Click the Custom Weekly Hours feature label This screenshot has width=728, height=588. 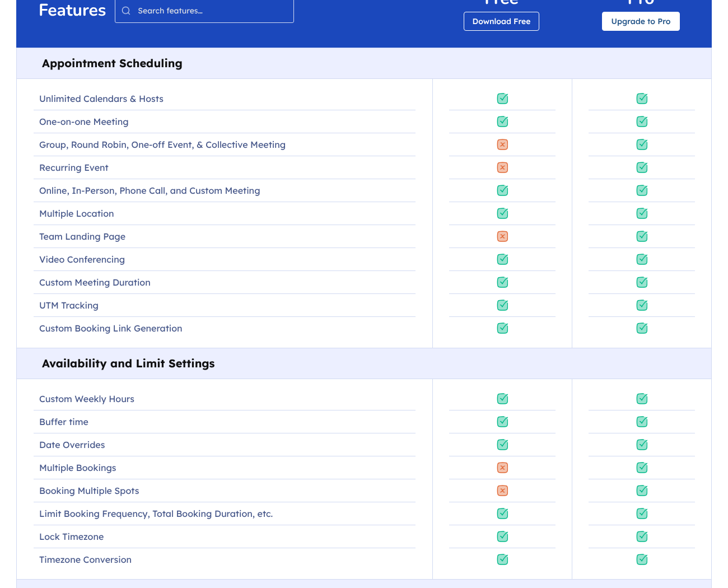click(x=87, y=399)
